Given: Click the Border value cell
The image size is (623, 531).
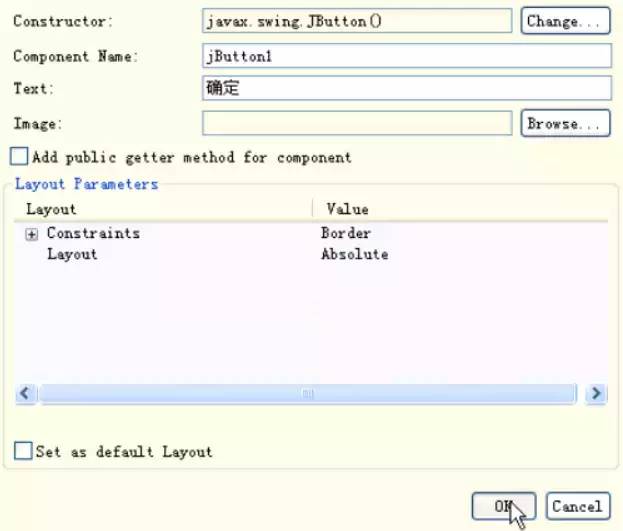Looking at the screenshot, I should pos(346,233).
